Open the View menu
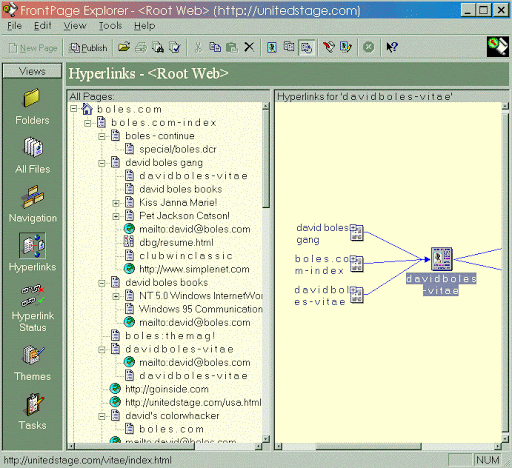Viewport: 512px width, 468px height. tap(75, 26)
